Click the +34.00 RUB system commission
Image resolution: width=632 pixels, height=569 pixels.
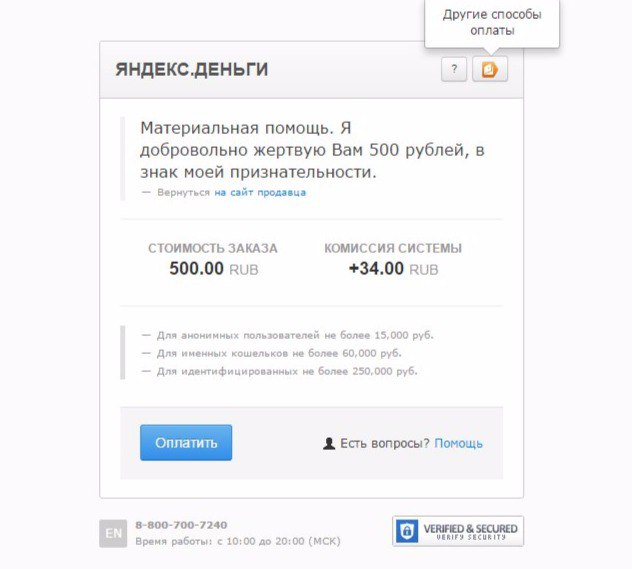pyautogui.click(x=393, y=269)
